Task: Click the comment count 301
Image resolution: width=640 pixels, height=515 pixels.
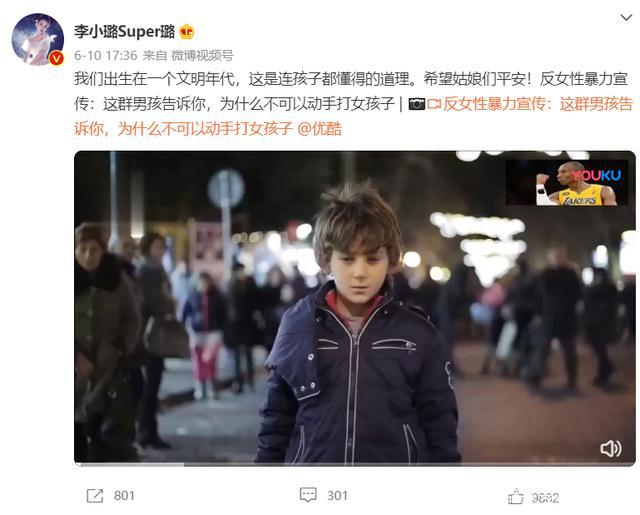Action: tap(337, 496)
